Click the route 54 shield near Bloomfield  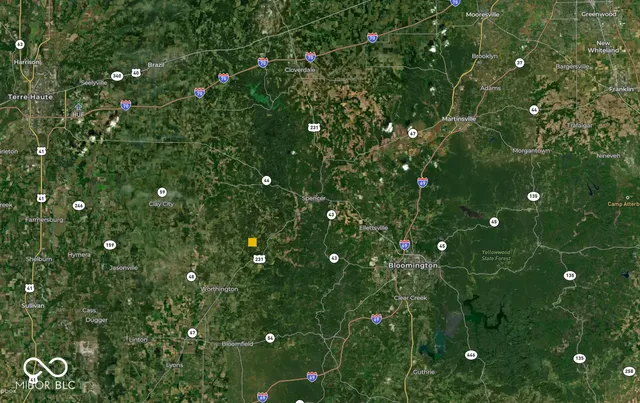(x=270, y=338)
